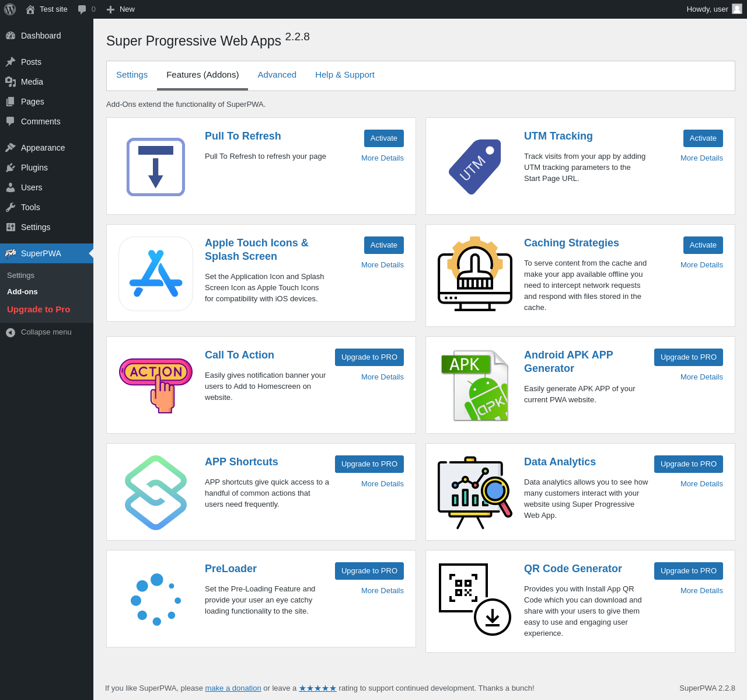Open the Plugins menu item

click(47, 168)
